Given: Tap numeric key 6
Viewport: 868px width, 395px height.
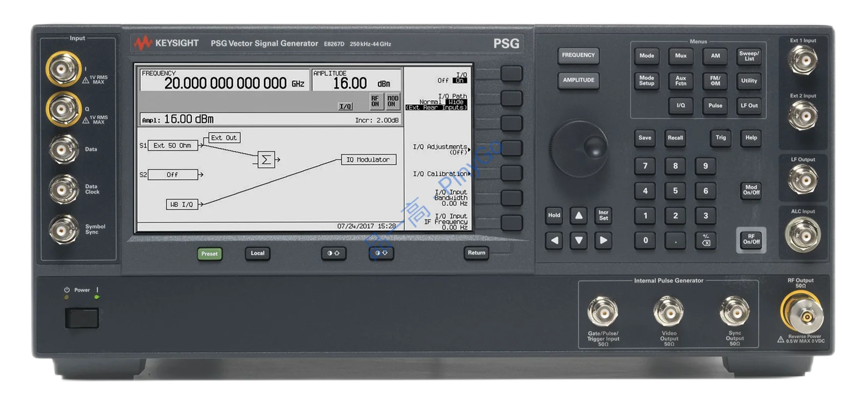Looking at the screenshot, I should click(705, 191).
